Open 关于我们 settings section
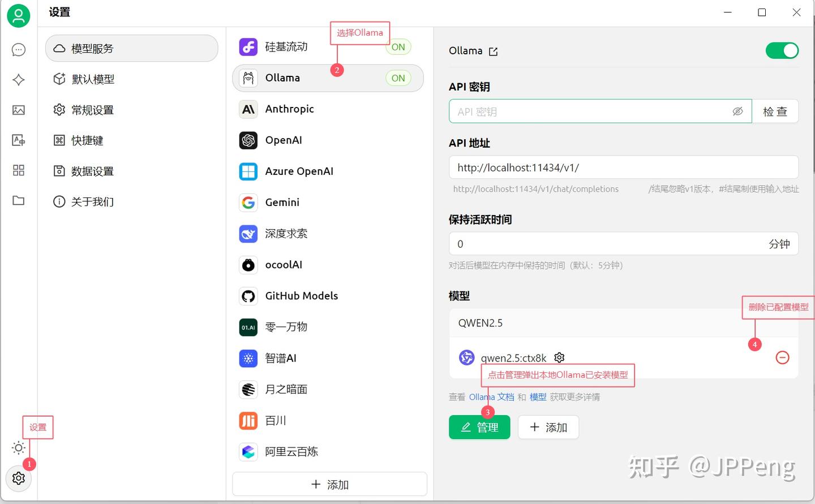The height and width of the screenshot is (504, 815). coord(132,201)
